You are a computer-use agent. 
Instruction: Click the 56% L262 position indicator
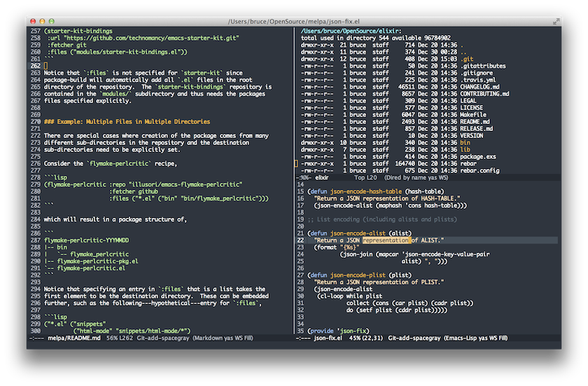pyautogui.click(x=119, y=338)
